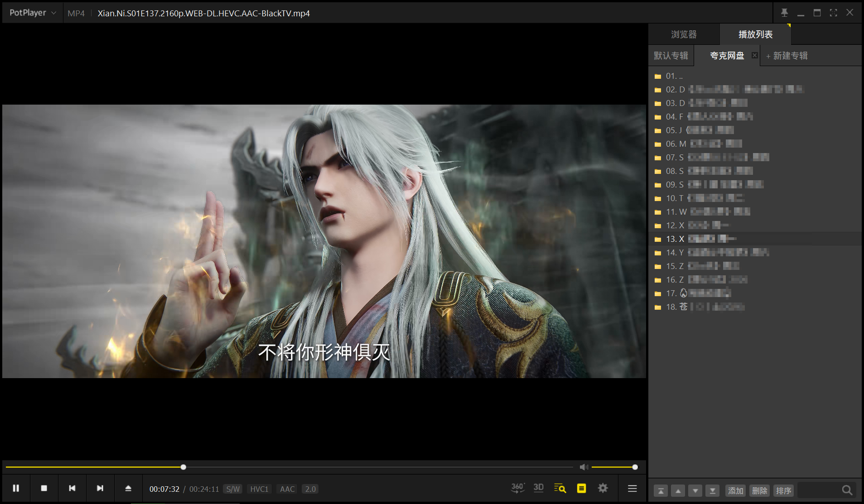Click the video seek bar handle
864x504 pixels.
point(183,467)
